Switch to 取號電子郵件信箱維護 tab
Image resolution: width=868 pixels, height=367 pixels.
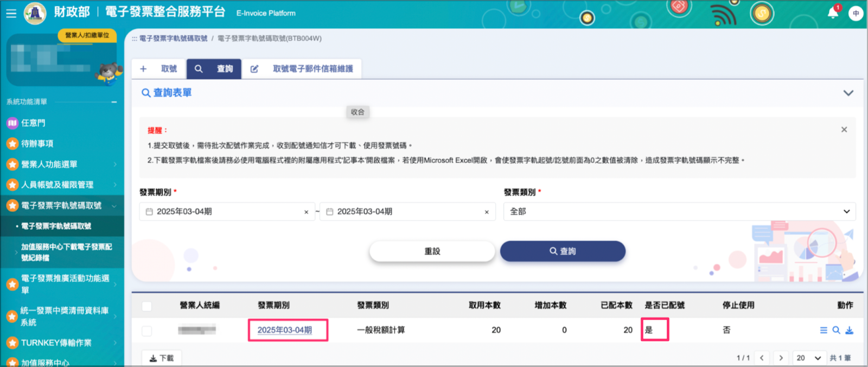pos(302,69)
